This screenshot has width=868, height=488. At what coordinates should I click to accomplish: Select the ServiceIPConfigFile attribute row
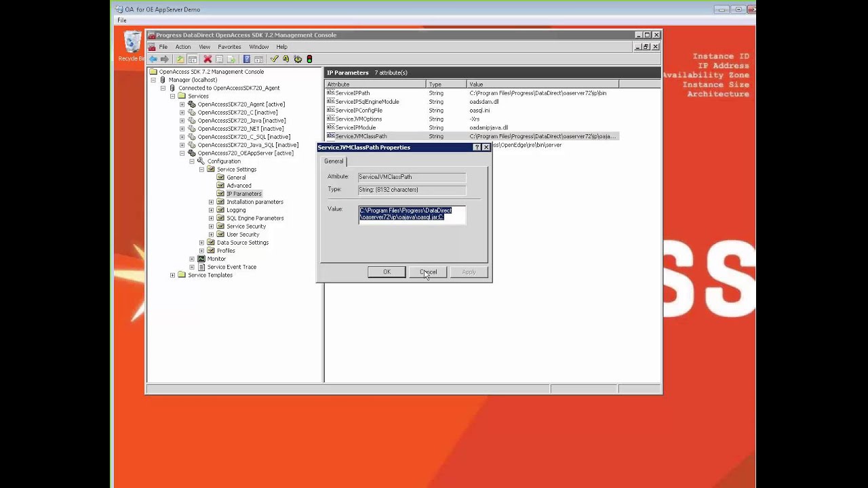(471, 110)
